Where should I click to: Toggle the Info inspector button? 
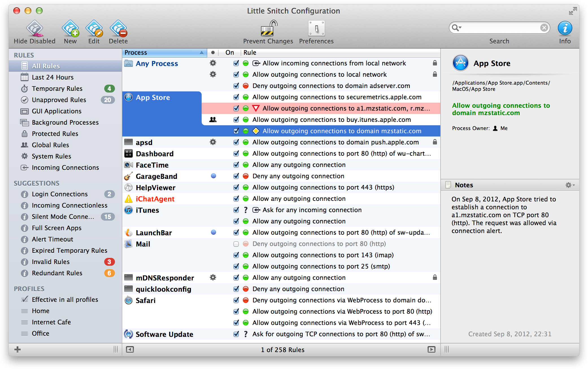(565, 28)
